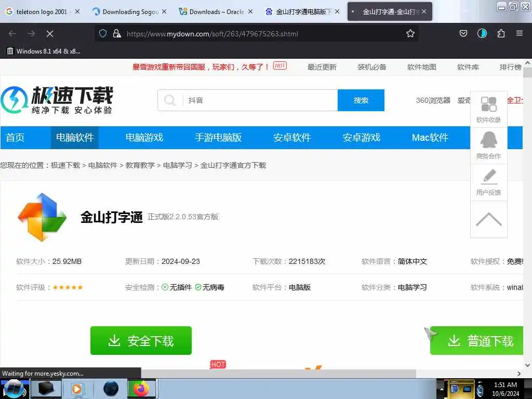
Task: Select the 安卓软件 navigation item
Action: click(x=292, y=137)
